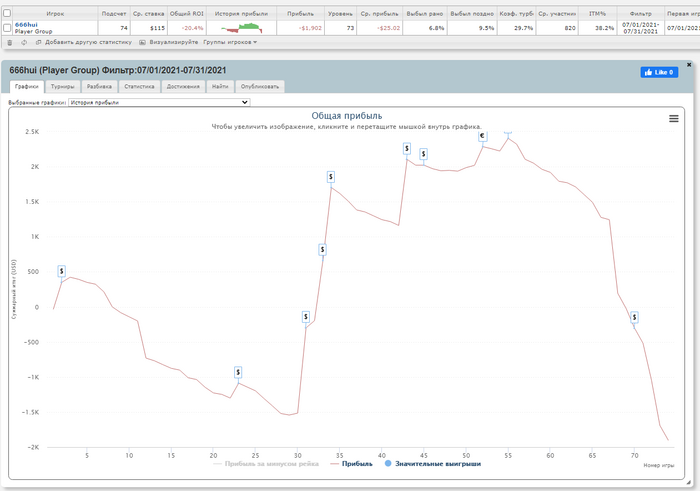700x491 pixels.
Task: Open the chart hamburger menu icon
Action: [674, 118]
